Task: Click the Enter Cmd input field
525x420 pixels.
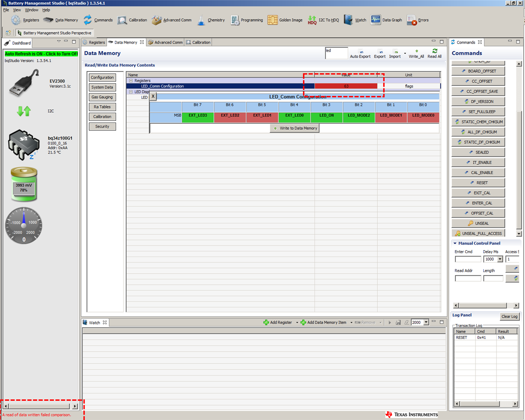Action: click(468, 259)
